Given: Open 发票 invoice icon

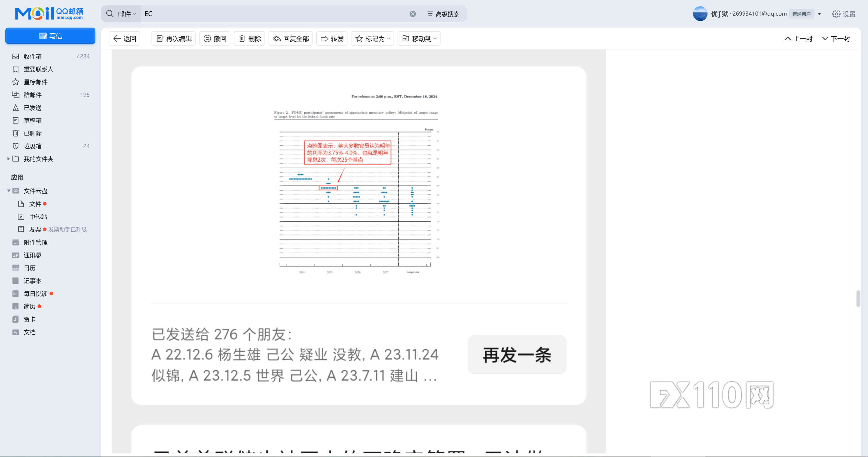Looking at the screenshot, I should click(x=21, y=230).
